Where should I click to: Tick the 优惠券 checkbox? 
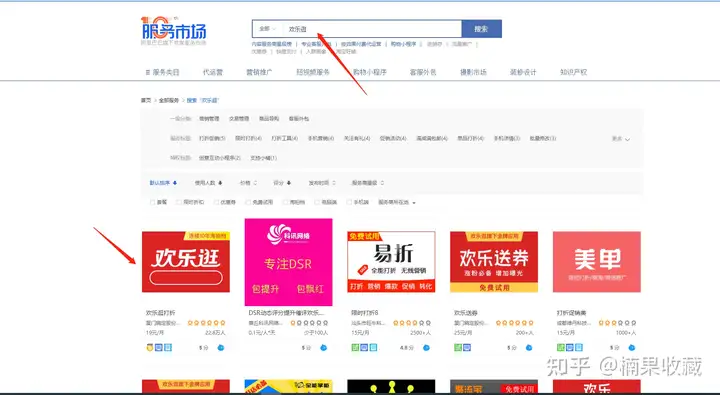216,203
